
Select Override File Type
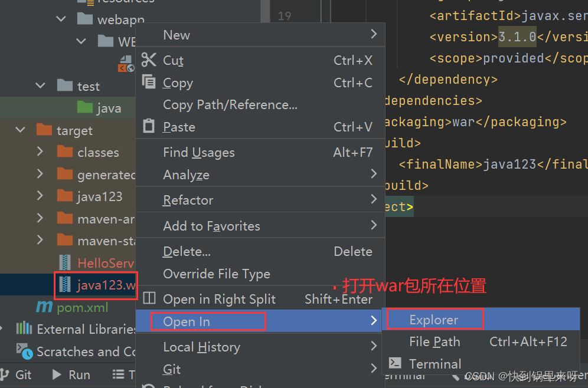[x=260, y=274]
